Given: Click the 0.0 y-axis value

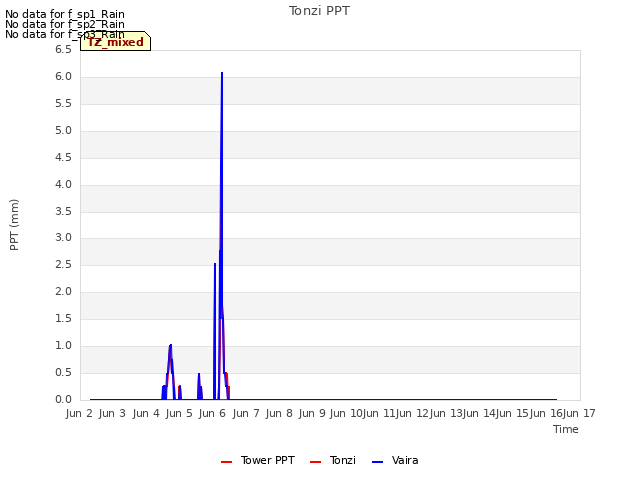Looking at the screenshot, I should pos(63,399).
